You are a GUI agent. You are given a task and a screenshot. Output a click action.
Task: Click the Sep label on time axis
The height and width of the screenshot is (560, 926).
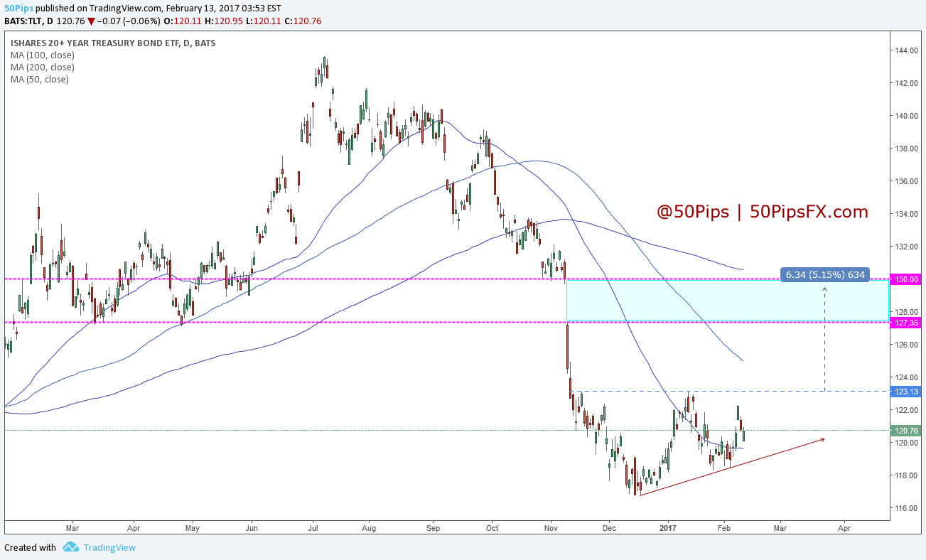(434, 529)
